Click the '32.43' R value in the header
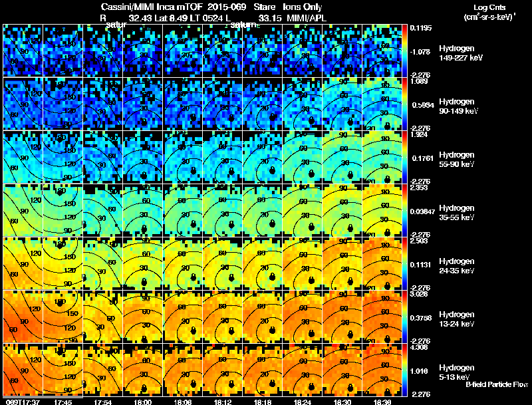Screen dimensions: 532x405 (140, 18)
